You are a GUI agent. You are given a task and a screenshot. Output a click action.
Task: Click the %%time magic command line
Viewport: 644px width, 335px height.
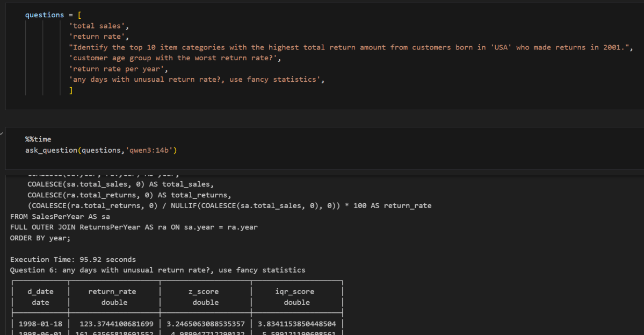pos(38,139)
